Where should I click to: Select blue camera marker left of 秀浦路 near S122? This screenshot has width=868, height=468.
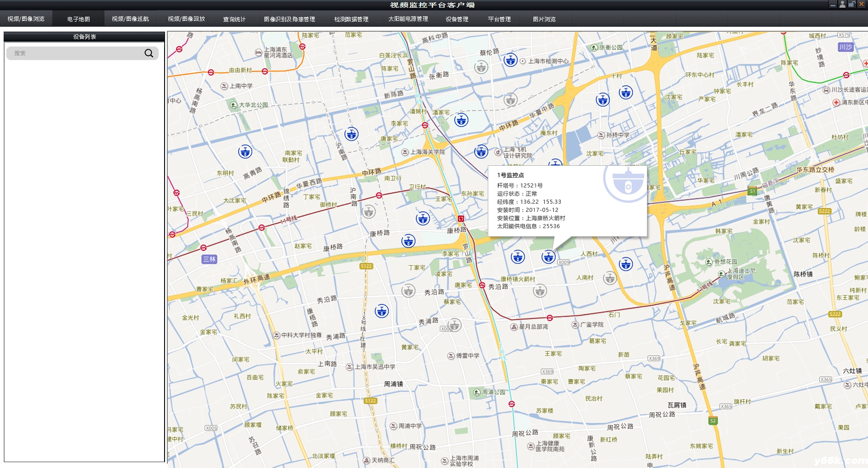point(382,311)
